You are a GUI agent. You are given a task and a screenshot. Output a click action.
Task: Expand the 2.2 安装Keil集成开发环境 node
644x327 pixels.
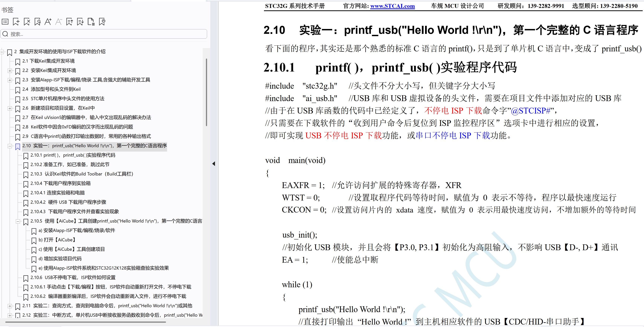coord(10,71)
